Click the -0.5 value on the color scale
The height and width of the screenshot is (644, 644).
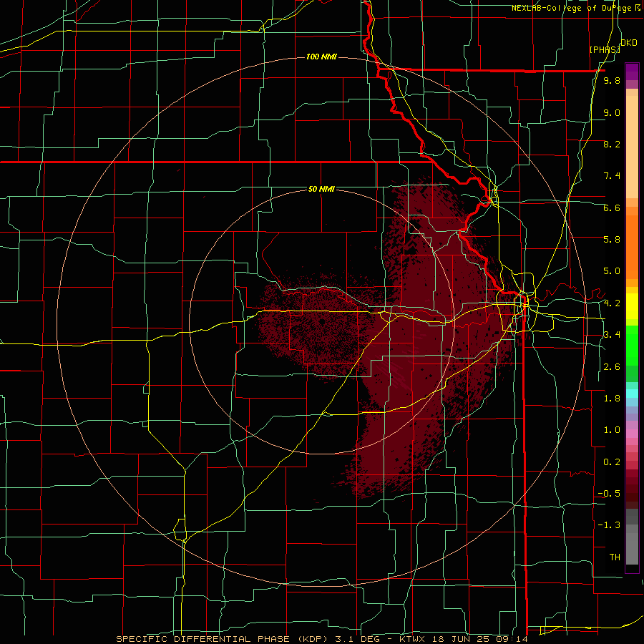[x=609, y=493]
